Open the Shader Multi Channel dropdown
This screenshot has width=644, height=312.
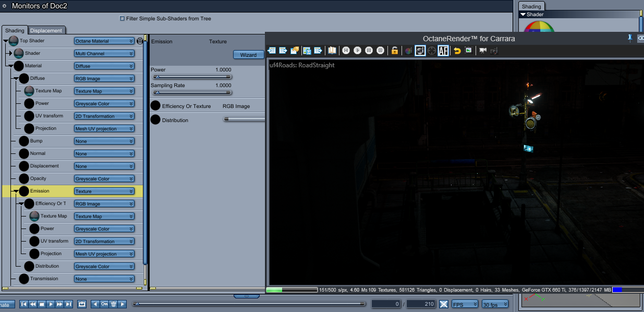[104, 53]
